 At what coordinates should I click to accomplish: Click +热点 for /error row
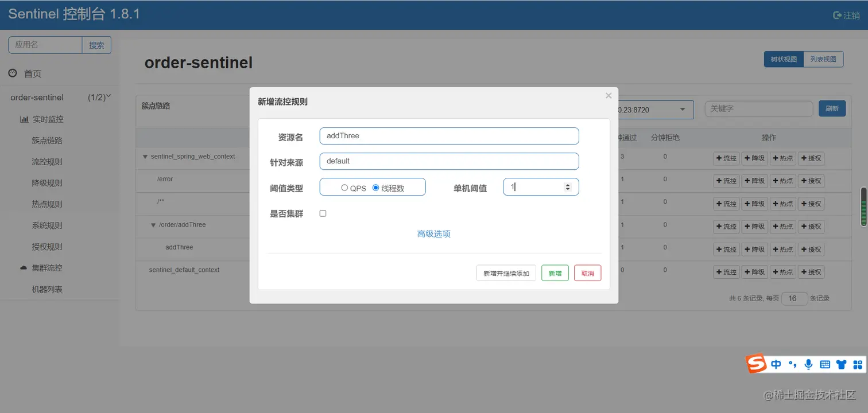pyautogui.click(x=782, y=181)
